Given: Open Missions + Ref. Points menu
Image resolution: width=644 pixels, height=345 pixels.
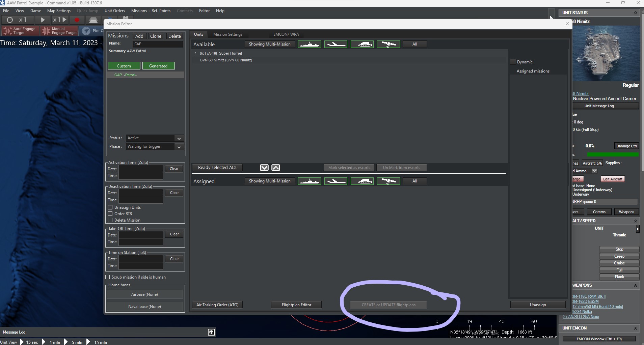Looking at the screenshot, I should point(151,11).
